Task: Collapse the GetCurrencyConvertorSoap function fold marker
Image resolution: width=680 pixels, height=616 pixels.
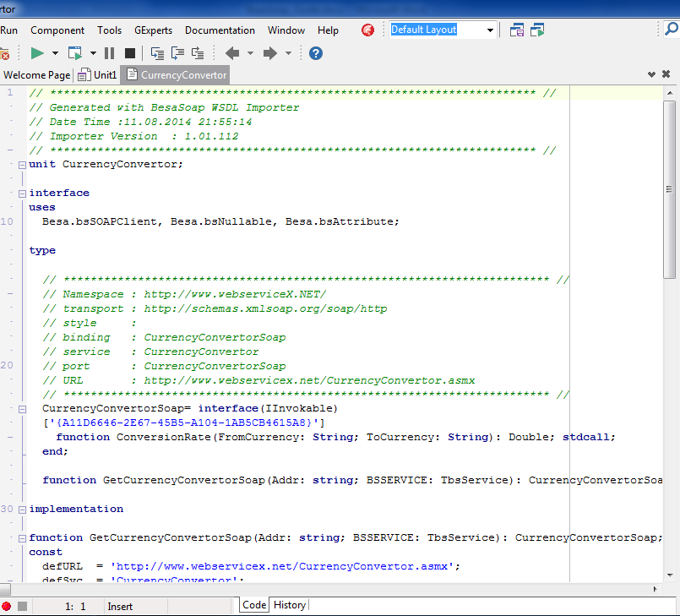Action: pyautogui.click(x=22, y=538)
